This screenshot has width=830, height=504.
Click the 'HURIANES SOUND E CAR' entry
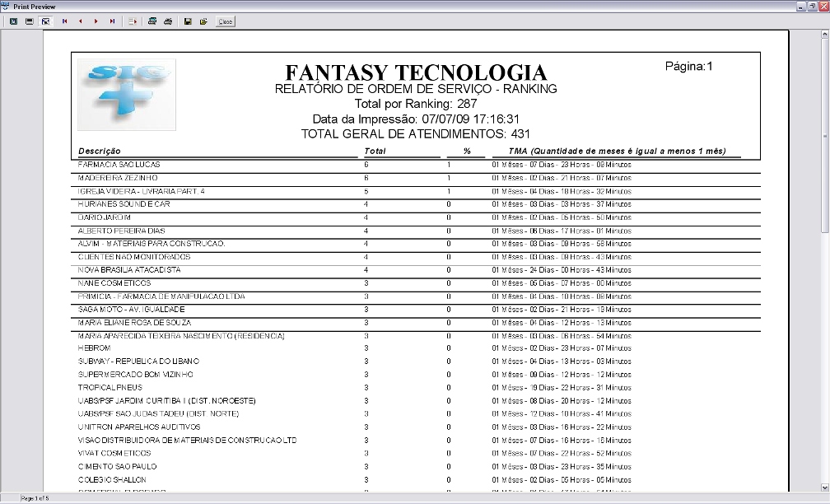pyautogui.click(x=124, y=204)
